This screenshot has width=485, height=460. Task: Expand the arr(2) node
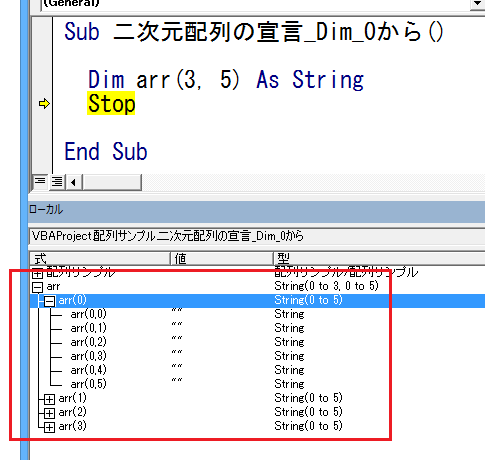point(49,413)
